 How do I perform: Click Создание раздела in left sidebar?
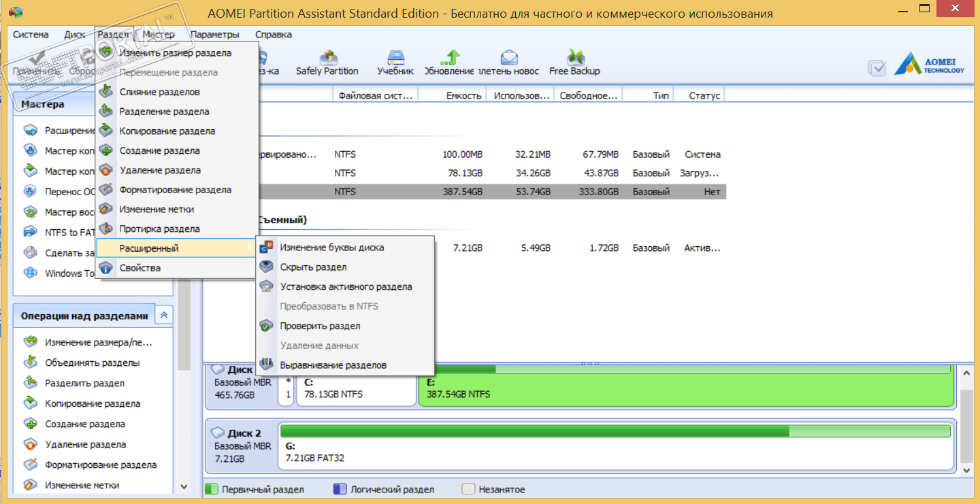tap(85, 424)
